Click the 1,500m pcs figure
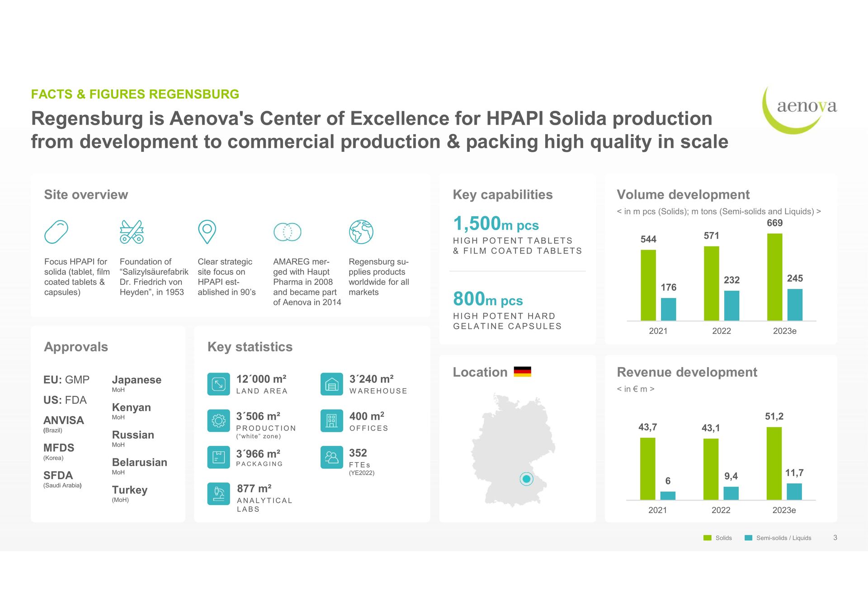Viewport: 868px width, 614px height. (496, 223)
